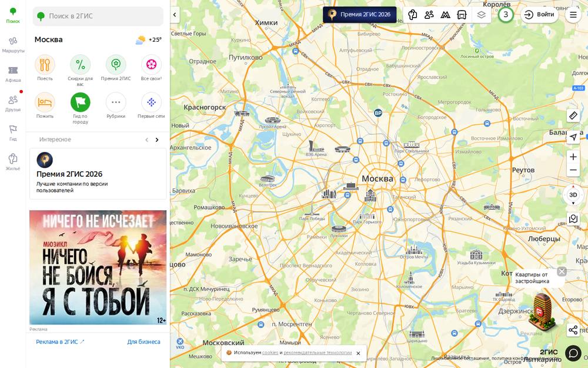Image resolution: width=588 pixels, height=368 pixels.
Task: Dismiss the cookies notice
Action: coord(358,353)
